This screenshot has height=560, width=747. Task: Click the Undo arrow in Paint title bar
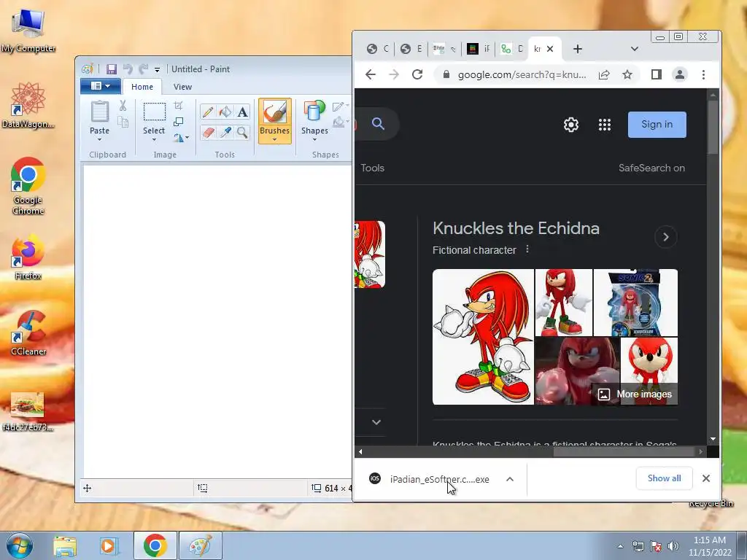click(x=128, y=69)
